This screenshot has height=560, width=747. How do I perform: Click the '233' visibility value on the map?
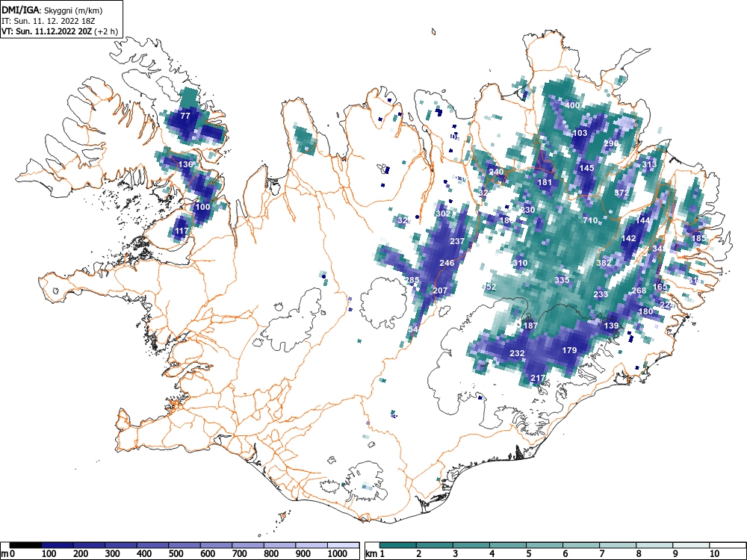point(601,294)
